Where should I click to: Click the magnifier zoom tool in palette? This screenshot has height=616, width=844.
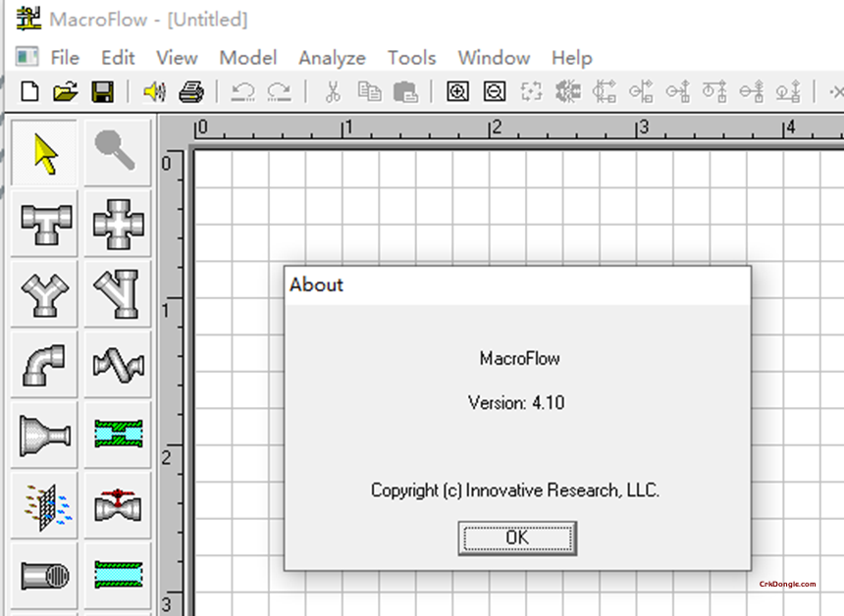118,154
